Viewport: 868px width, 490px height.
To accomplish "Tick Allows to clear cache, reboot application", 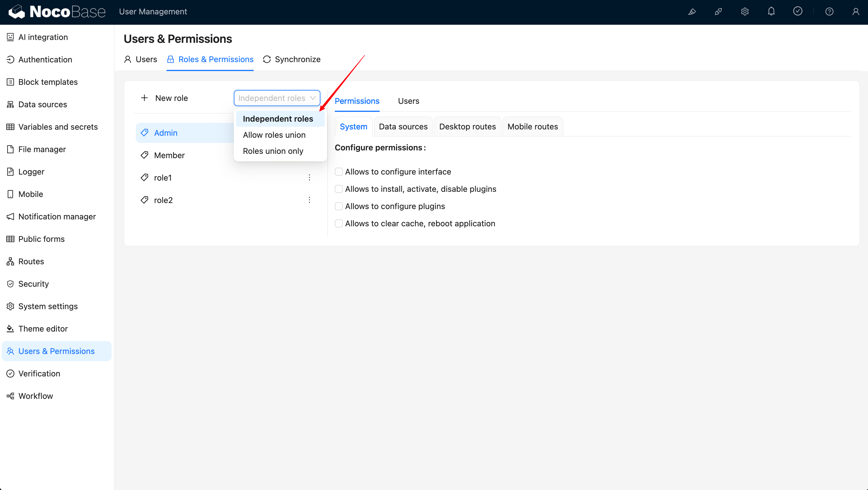I will pos(339,223).
